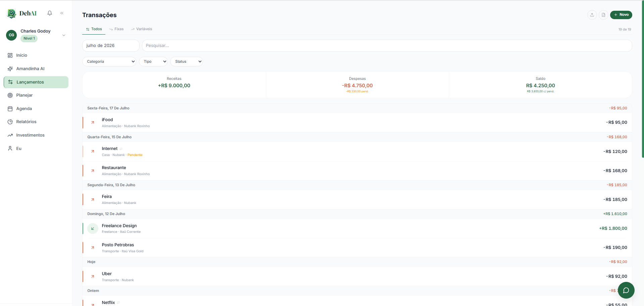The image size is (644, 306).
Task: Click the Restaurante amount -R$ 168,00
Action: 615,171
